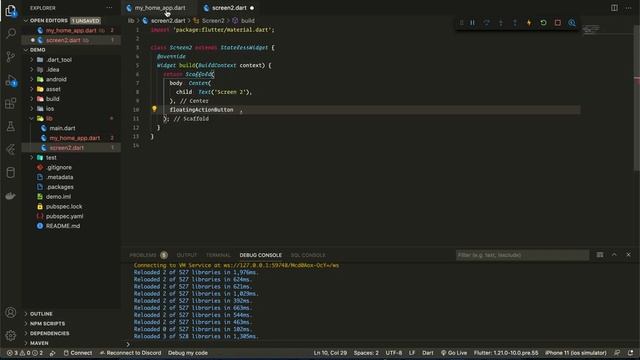Split the editor to the right
The height and width of the screenshot is (360, 640).
(614, 8)
